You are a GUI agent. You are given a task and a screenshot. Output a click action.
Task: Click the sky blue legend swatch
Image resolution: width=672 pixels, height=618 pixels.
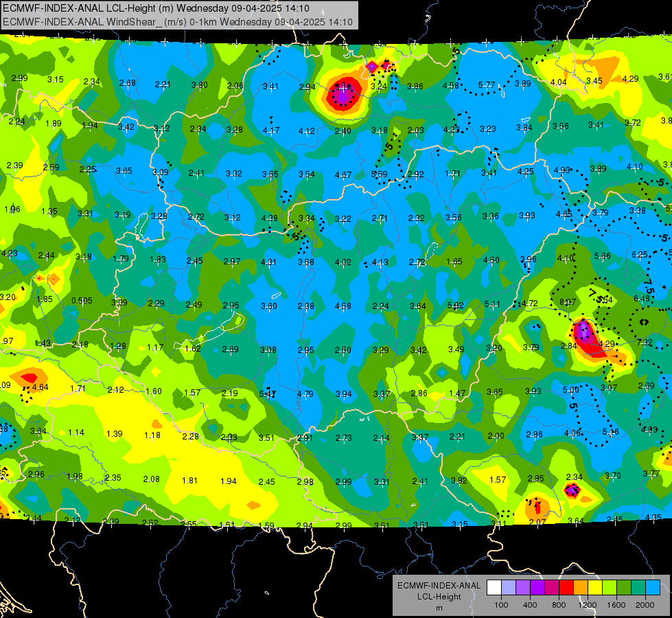pos(653,588)
